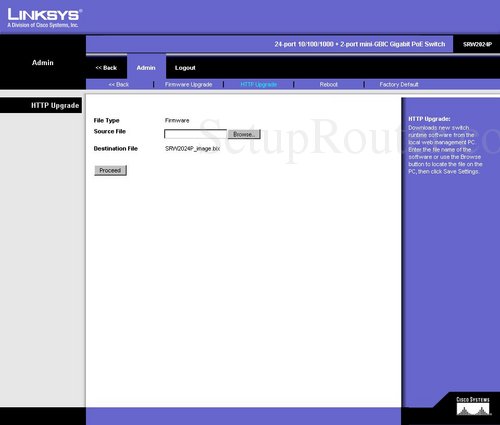Image resolution: width=500 pixels, height=425 pixels.
Task: Click the << Back submenu link
Action: (x=119, y=84)
